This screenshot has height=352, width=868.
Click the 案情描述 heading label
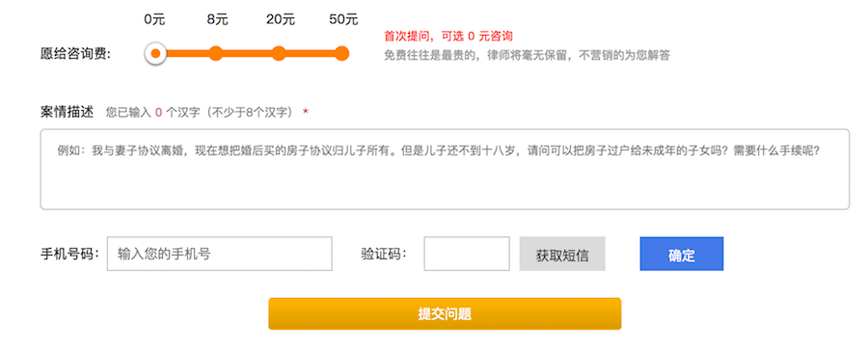[x=68, y=112]
